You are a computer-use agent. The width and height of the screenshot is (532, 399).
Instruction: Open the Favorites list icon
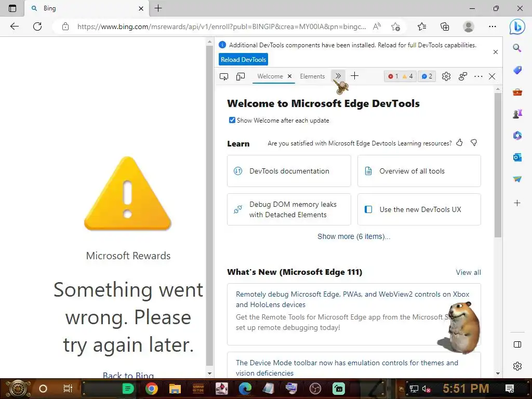[422, 26]
